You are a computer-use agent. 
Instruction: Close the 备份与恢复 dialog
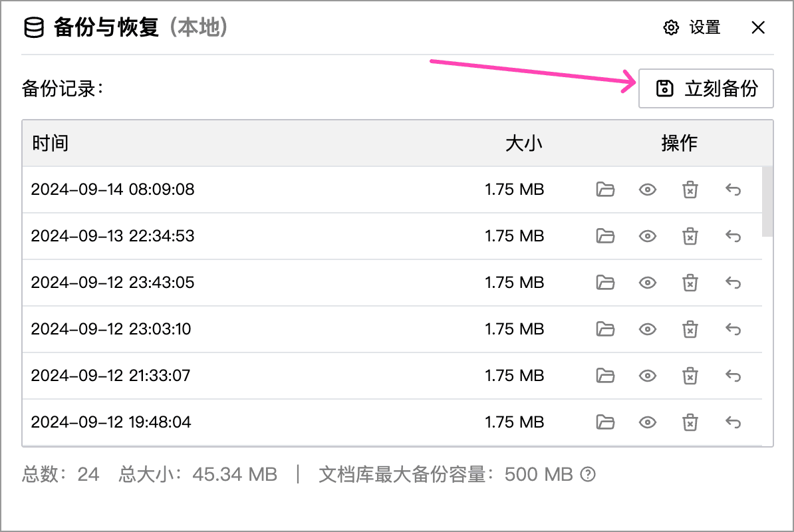point(758,27)
